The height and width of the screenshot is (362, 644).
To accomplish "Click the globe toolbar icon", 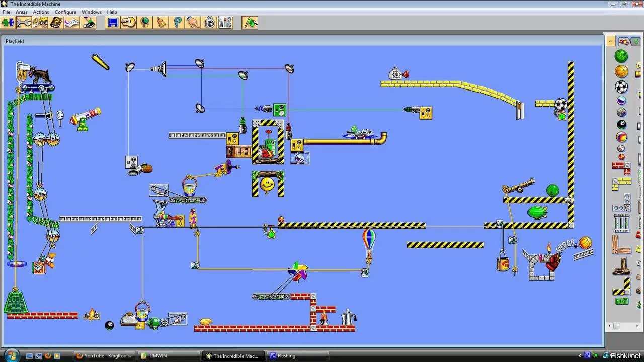I will [x=145, y=23].
